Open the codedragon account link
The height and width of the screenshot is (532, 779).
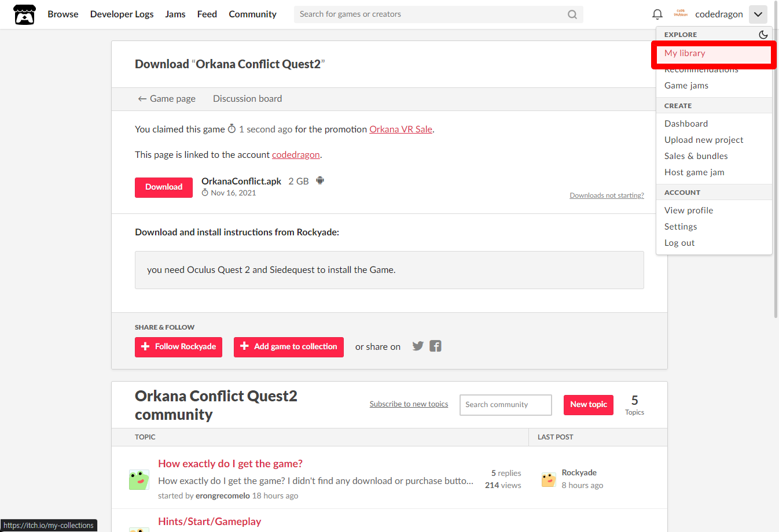click(x=296, y=155)
